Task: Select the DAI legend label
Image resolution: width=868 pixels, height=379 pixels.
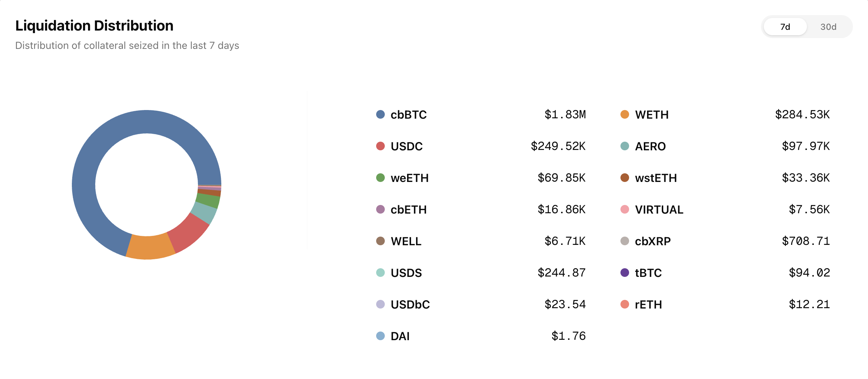Action: 400,336
